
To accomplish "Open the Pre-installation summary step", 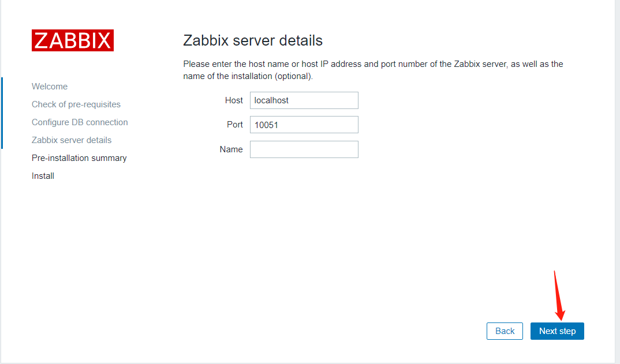I will point(79,157).
